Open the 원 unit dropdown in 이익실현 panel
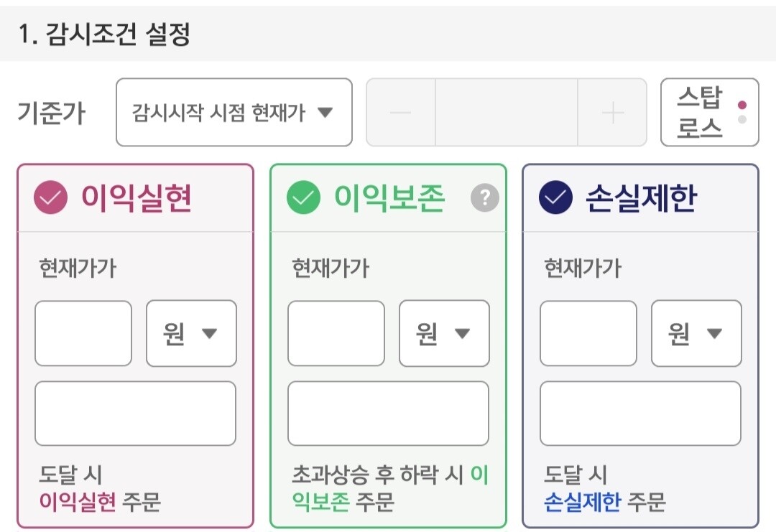This screenshot has height=532, width=776. point(190,333)
